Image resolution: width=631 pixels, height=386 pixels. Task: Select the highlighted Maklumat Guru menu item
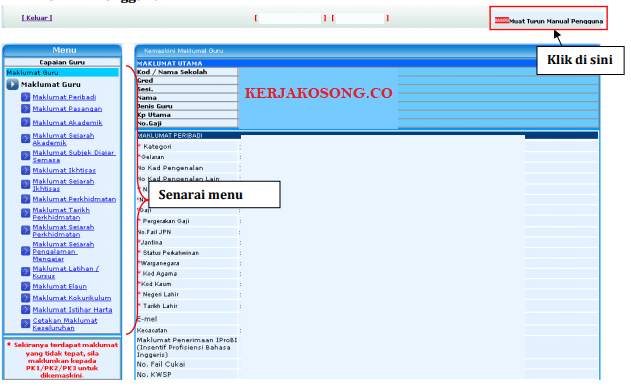point(62,72)
